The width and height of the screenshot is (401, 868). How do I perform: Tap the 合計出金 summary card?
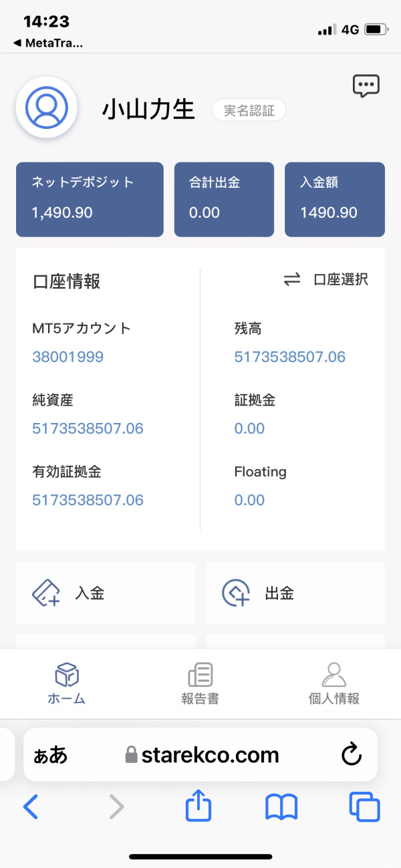pos(224,199)
